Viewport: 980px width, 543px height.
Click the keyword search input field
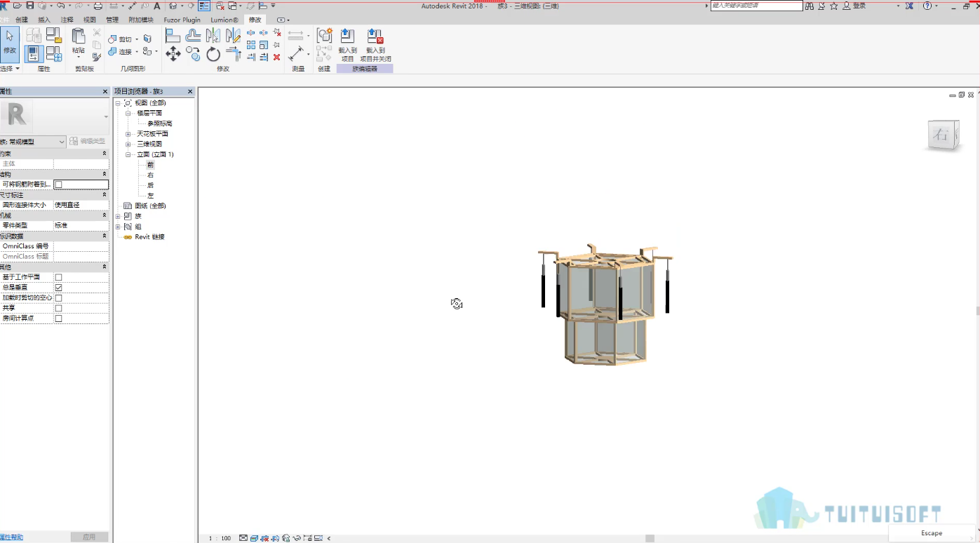pyautogui.click(x=757, y=6)
